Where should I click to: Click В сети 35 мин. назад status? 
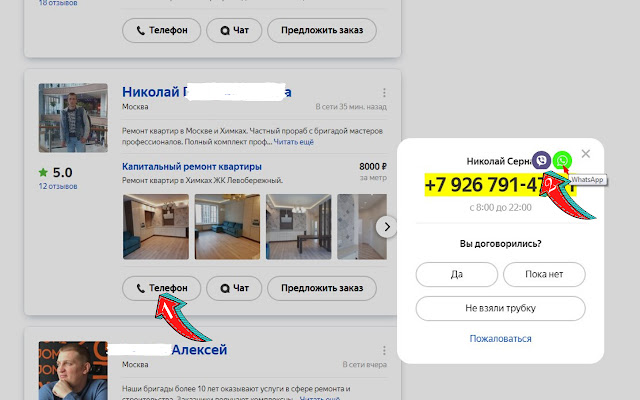coord(351,107)
